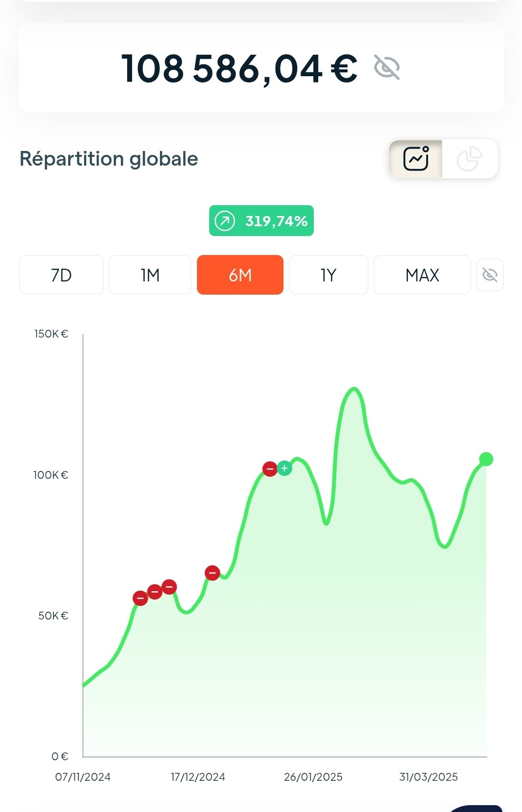The height and width of the screenshot is (812, 522).
Task: Switch to pie chart view
Action: click(470, 159)
